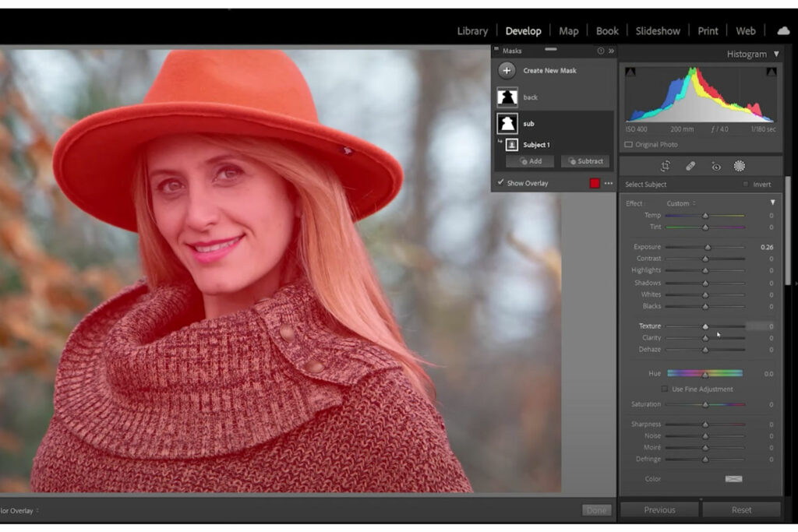Activate the Red Eye correction tool
Image resolution: width=798 pixels, height=532 pixels.
[x=715, y=166]
